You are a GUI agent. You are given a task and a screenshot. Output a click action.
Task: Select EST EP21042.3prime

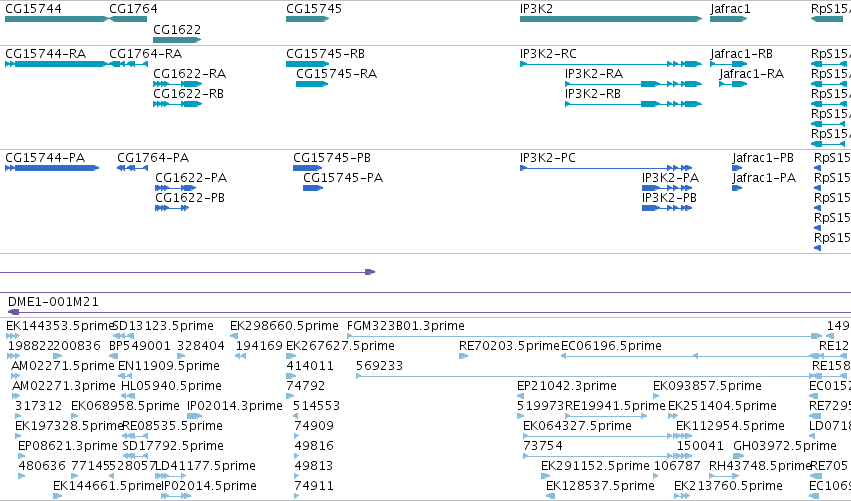(520, 396)
